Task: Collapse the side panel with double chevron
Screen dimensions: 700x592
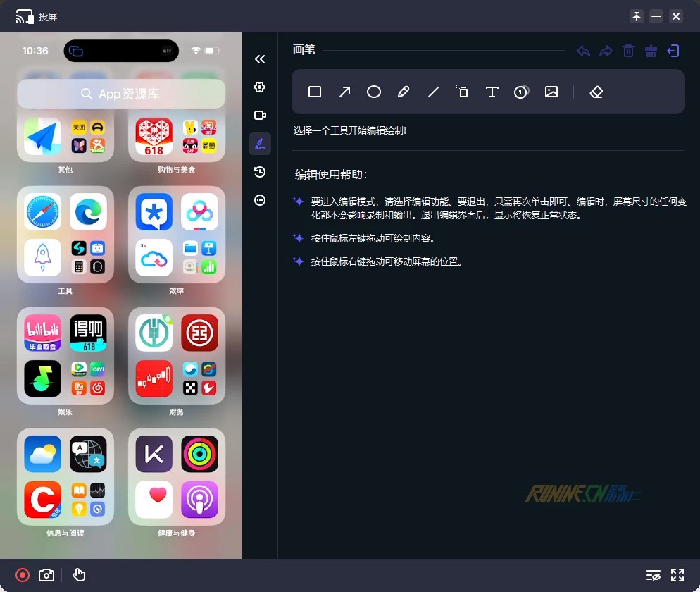Action: 260,59
